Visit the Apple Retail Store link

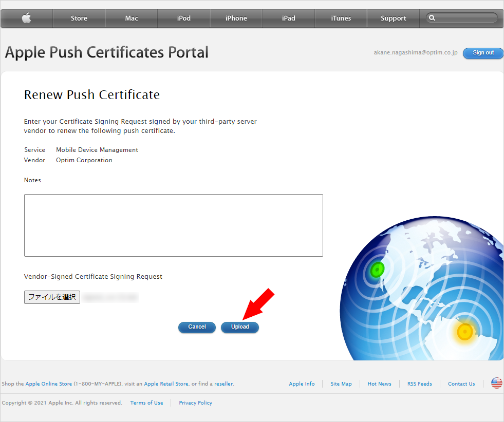[x=166, y=383]
